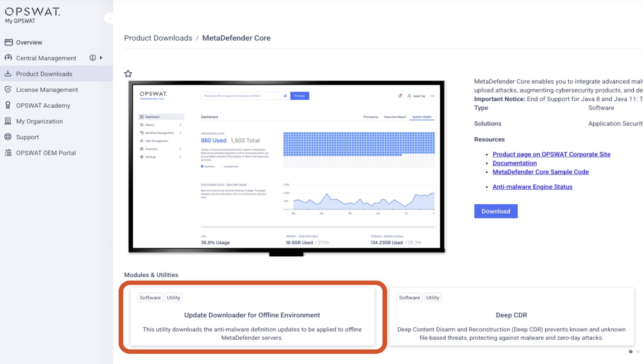Collapse the left sidebar panel
This screenshot has height=364, width=643.
(109, 18)
